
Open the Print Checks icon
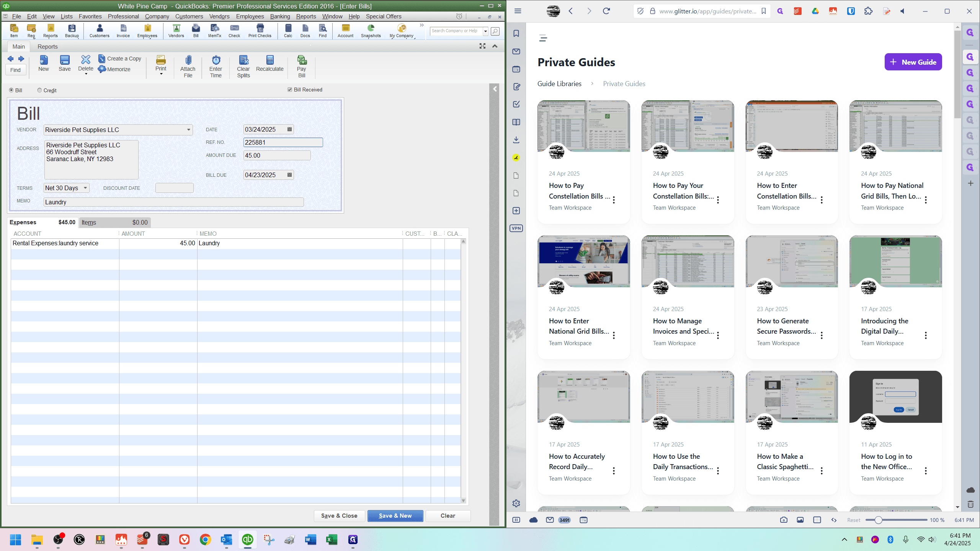(x=260, y=31)
